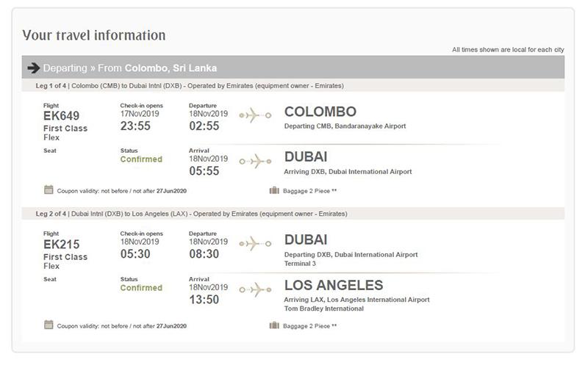Click the Confirmed status for flight EK649

141,159
